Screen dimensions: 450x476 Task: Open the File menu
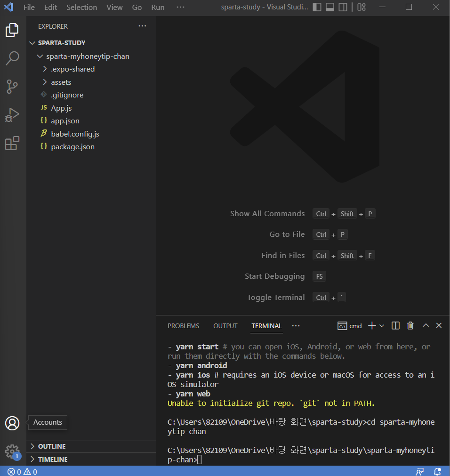[x=29, y=7]
